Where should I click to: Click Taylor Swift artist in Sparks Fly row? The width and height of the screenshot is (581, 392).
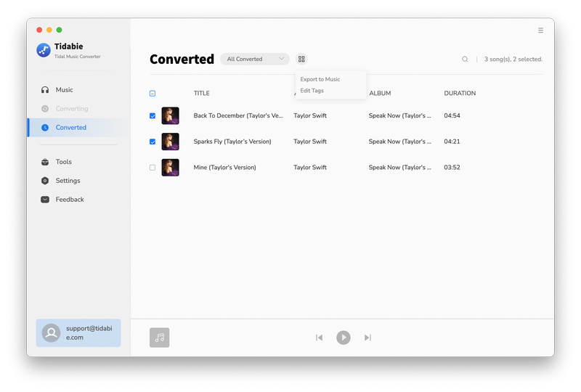[310, 142]
